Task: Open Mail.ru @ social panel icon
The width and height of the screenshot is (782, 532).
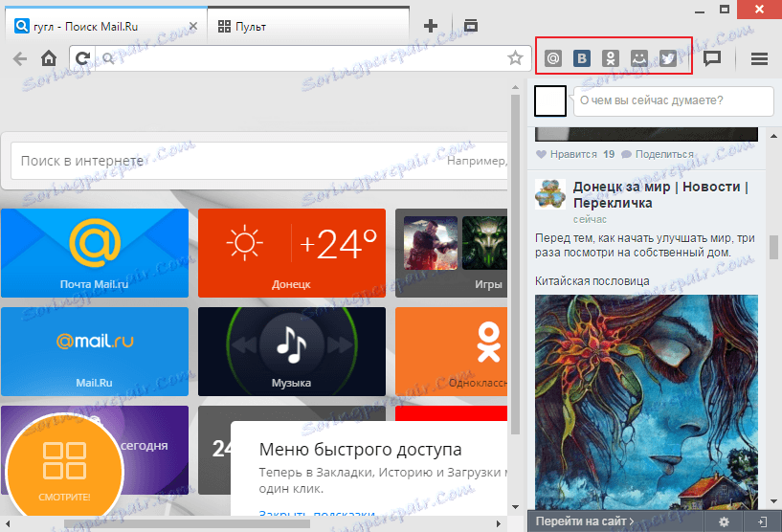Action: 552,58
